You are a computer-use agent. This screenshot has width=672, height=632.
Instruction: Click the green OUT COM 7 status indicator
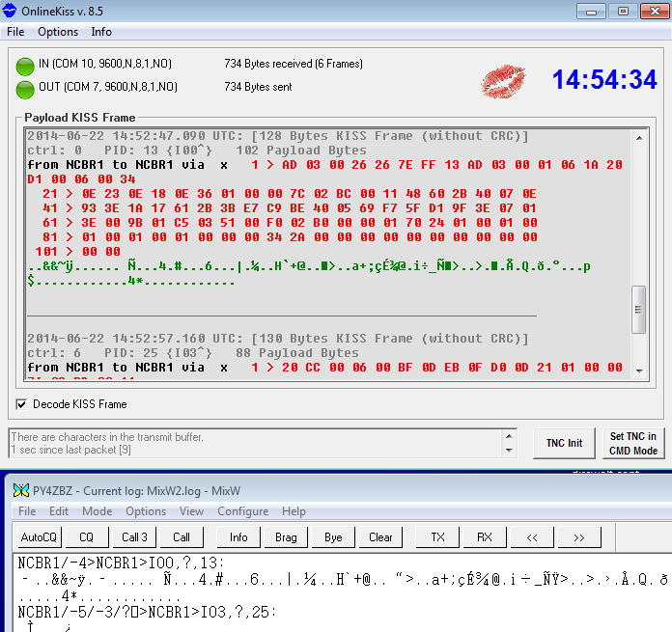coord(25,90)
